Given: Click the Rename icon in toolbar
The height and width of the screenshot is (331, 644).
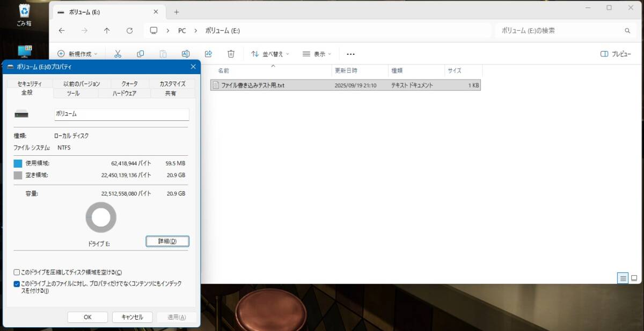Looking at the screenshot, I should click(x=185, y=54).
